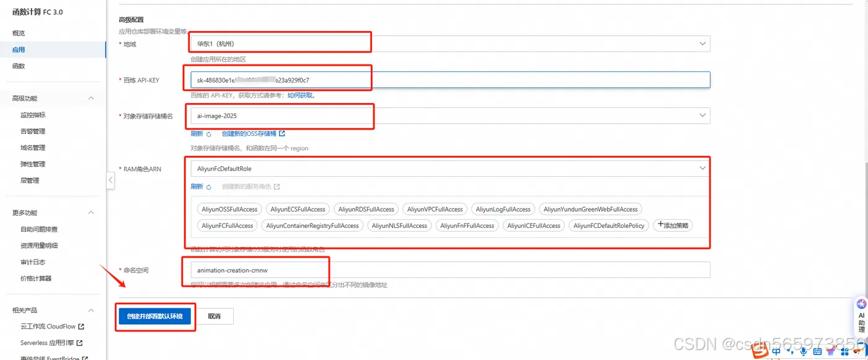
Task: Click the 取消 button
Action: [x=215, y=316]
